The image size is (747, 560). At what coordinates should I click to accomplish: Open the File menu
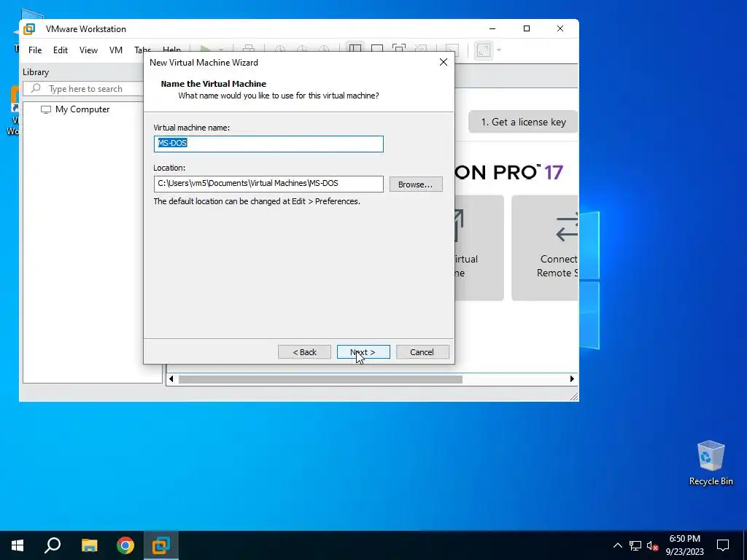point(35,50)
